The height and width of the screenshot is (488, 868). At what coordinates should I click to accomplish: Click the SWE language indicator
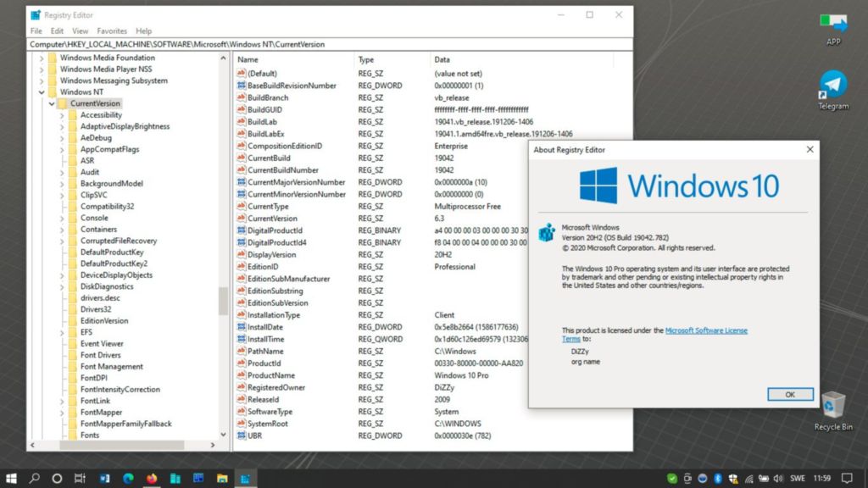[797, 478]
